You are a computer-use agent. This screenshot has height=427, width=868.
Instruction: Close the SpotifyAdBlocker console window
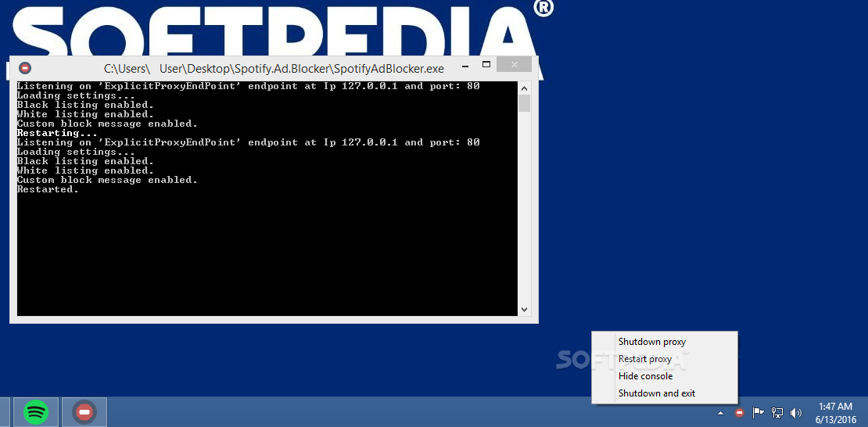pos(515,65)
